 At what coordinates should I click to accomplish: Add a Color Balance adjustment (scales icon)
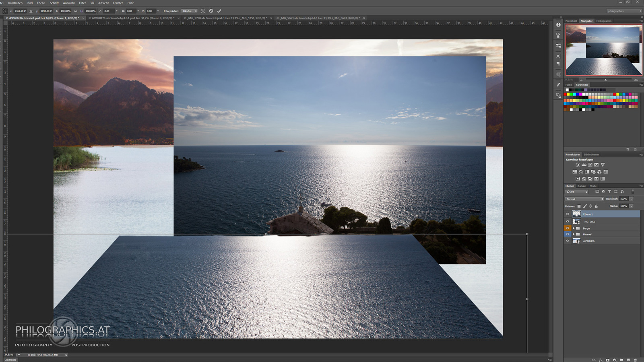tap(581, 172)
